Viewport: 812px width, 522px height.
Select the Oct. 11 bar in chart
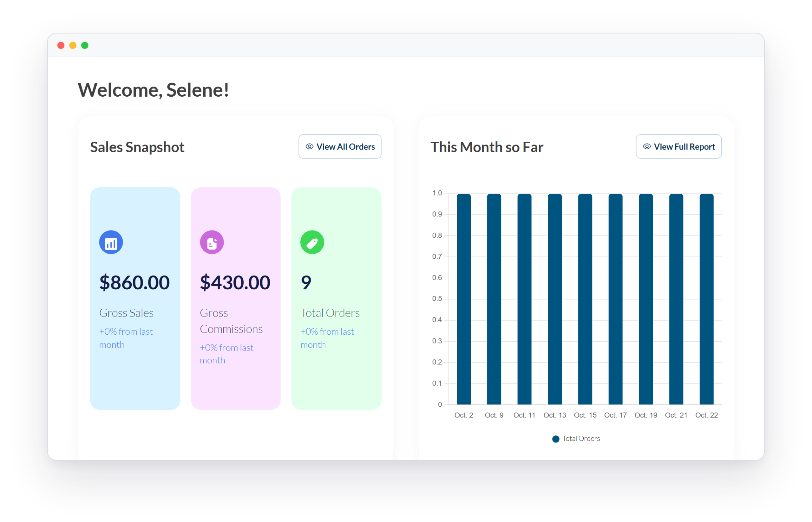(x=524, y=299)
